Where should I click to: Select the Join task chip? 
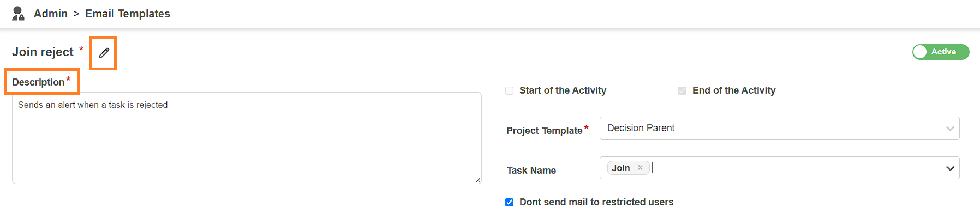click(620, 168)
